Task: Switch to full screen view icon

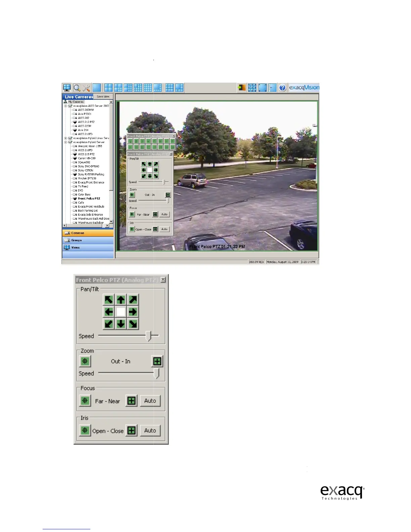Action: coord(263,88)
